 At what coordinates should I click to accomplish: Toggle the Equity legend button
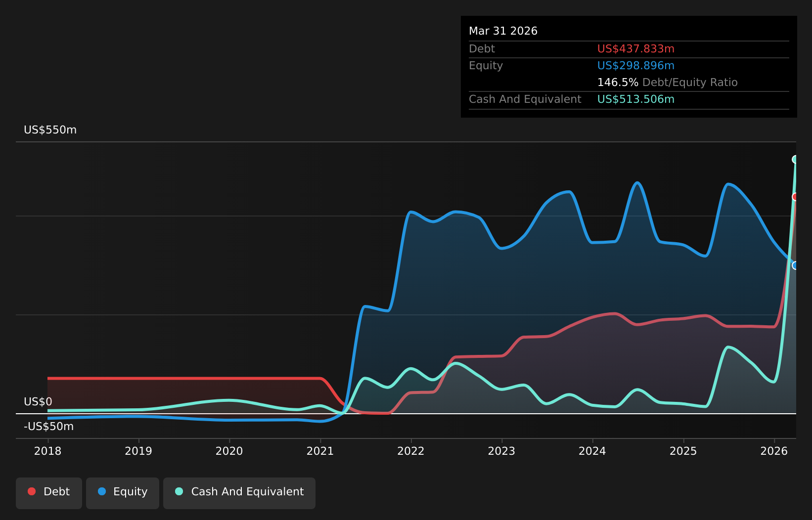click(123, 493)
